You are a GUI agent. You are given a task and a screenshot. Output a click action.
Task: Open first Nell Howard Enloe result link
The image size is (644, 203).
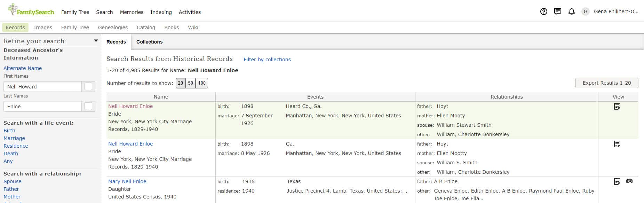pyautogui.click(x=130, y=106)
